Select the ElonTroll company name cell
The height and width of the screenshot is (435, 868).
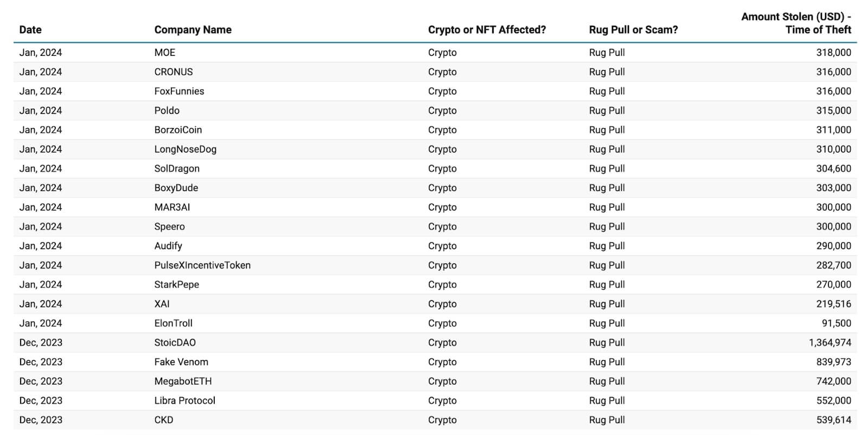point(173,323)
